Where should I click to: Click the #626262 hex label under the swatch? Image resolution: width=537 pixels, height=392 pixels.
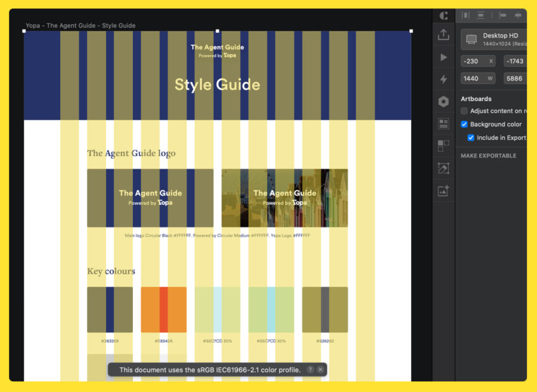[x=325, y=341]
